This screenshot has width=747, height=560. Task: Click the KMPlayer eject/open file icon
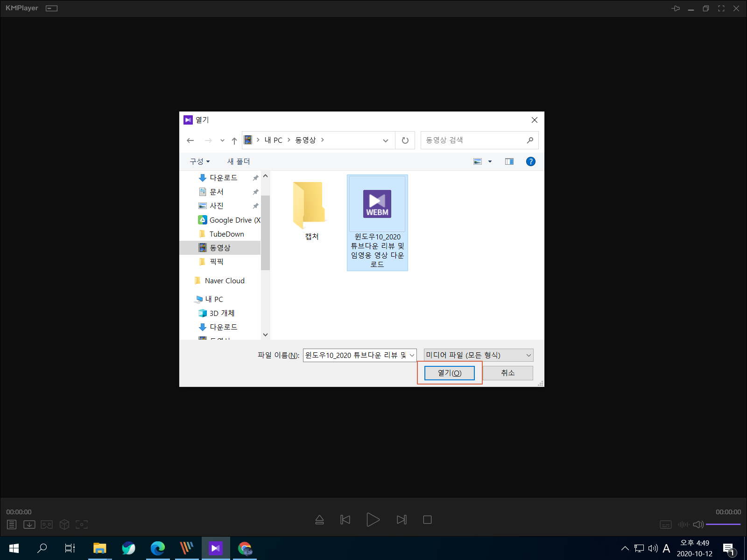coord(319,519)
